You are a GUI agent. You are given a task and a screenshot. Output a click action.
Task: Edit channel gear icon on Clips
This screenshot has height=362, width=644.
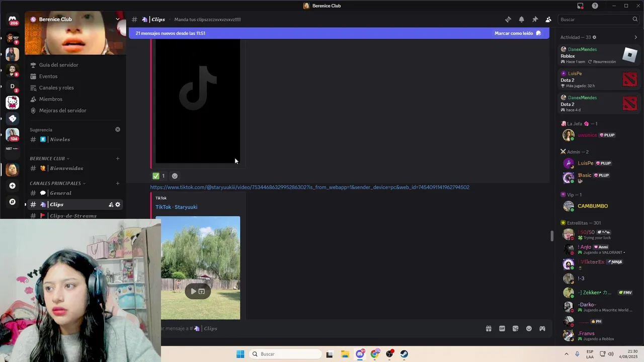pyautogui.click(x=118, y=205)
